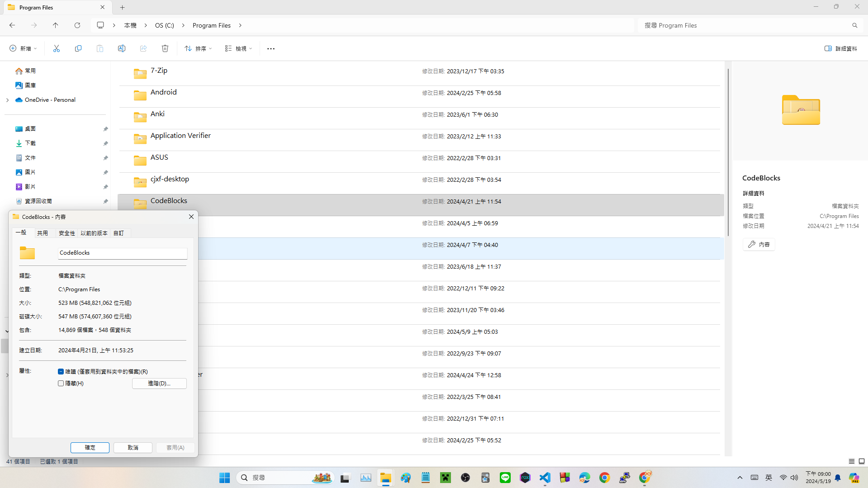Switch to the Sharing tab in properties
868x488 pixels.
43,233
